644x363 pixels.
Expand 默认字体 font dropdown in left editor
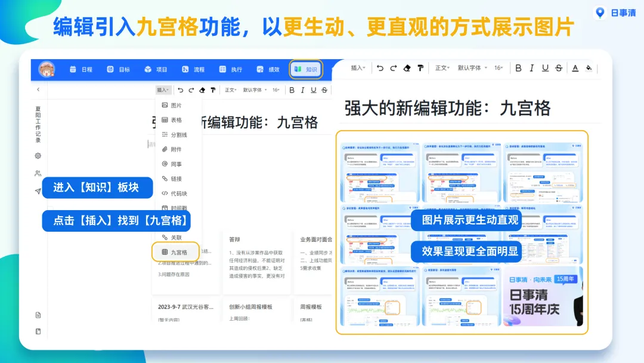255,90
